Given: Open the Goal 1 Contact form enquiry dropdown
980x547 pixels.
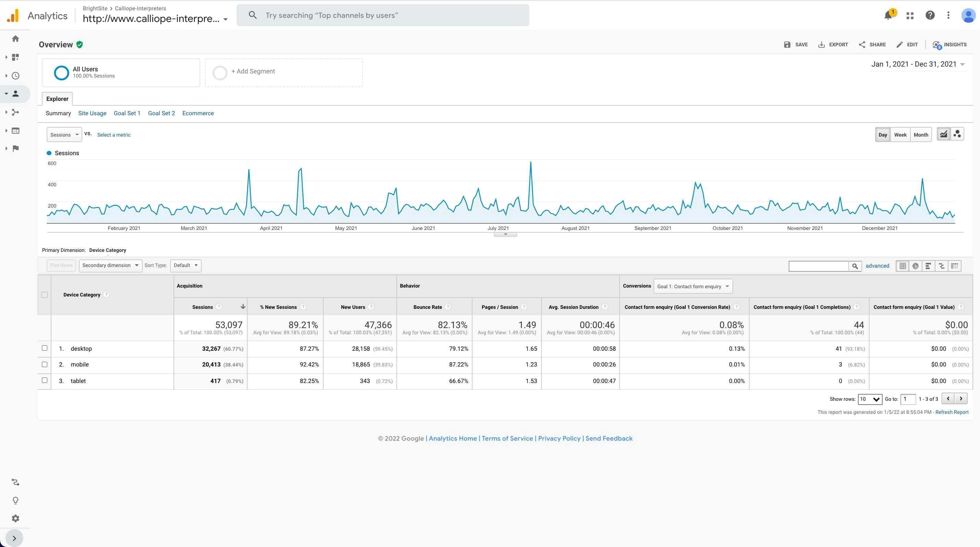Looking at the screenshot, I should point(693,286).
